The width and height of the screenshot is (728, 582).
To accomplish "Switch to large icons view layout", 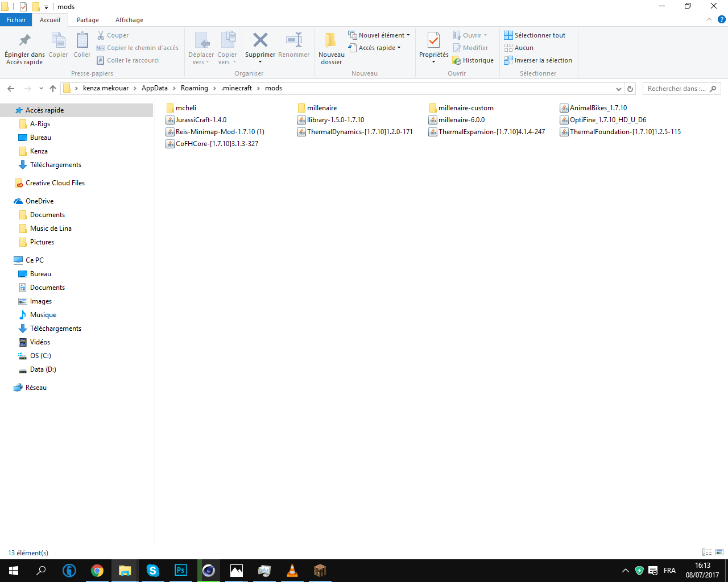I will coord(719,552).
